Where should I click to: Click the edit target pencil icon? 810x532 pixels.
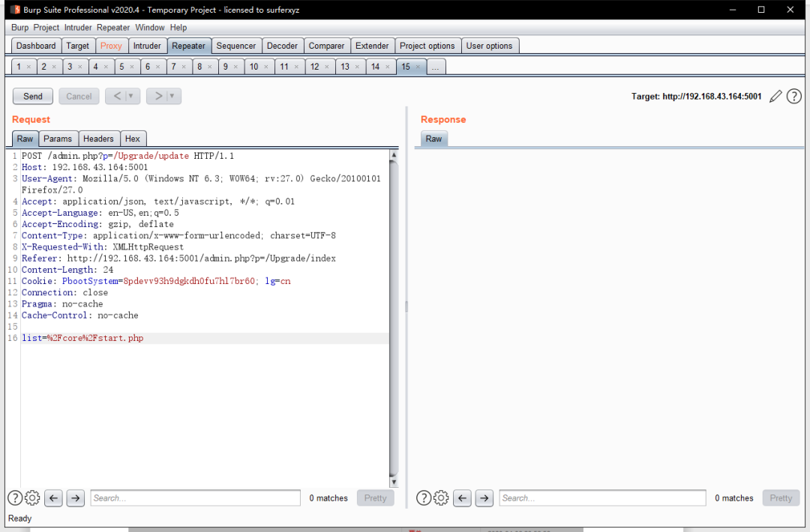[x=776, y=96]
